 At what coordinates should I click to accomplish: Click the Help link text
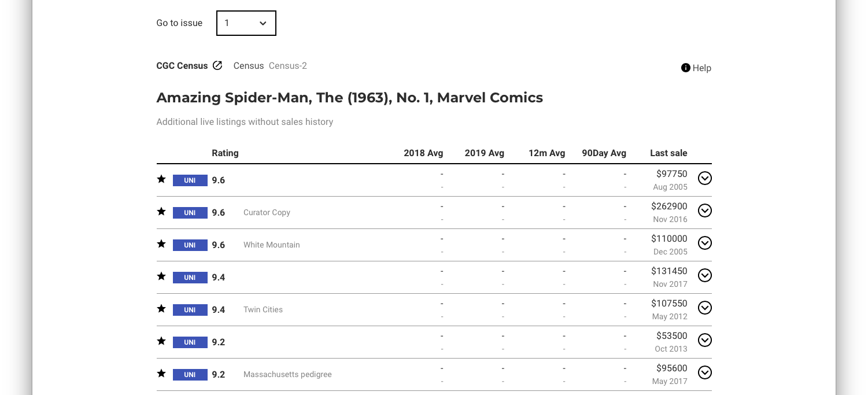click(x=702, y=68)
